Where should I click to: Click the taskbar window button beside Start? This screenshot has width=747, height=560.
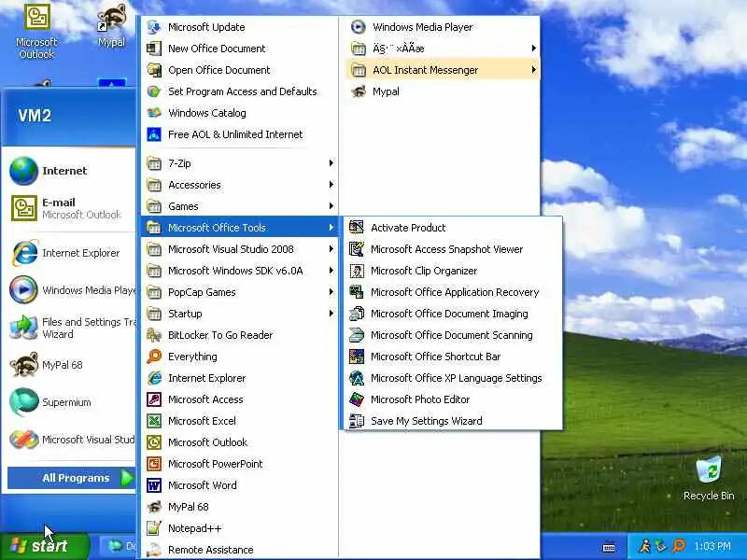pos(120,546)
